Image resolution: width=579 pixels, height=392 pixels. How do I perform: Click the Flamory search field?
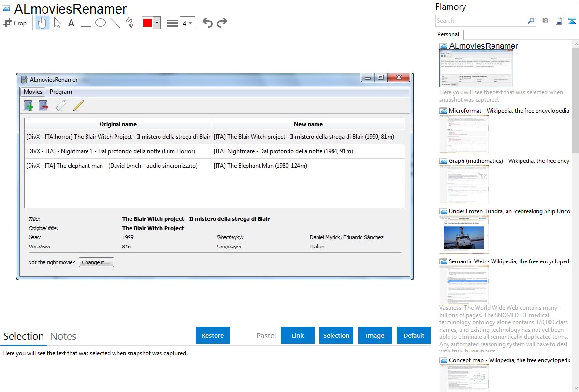coord(481,21)
